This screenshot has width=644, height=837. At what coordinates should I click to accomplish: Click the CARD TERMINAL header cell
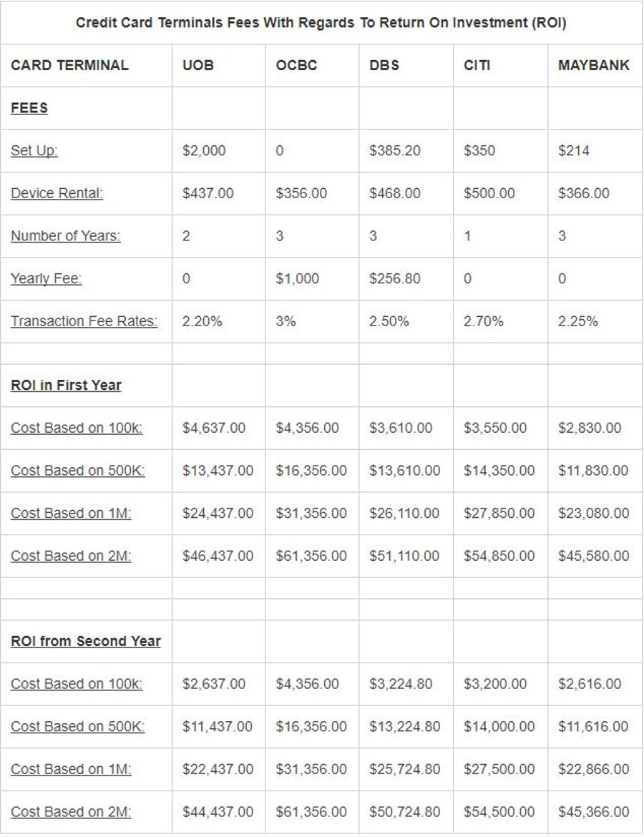point(69,65)
